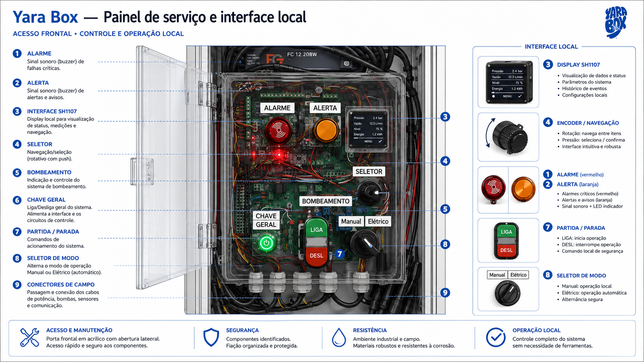The image size is (644, 362).
Task: Click INTERFACE SH1107 heading in the left legend
Action: [52, 111]
